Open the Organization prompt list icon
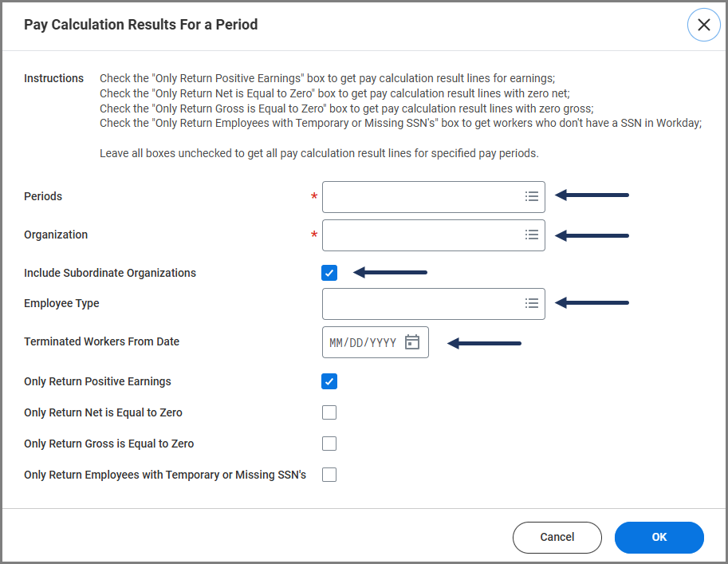The height and width of the screenshot is (564, 728). click(532, 235)
